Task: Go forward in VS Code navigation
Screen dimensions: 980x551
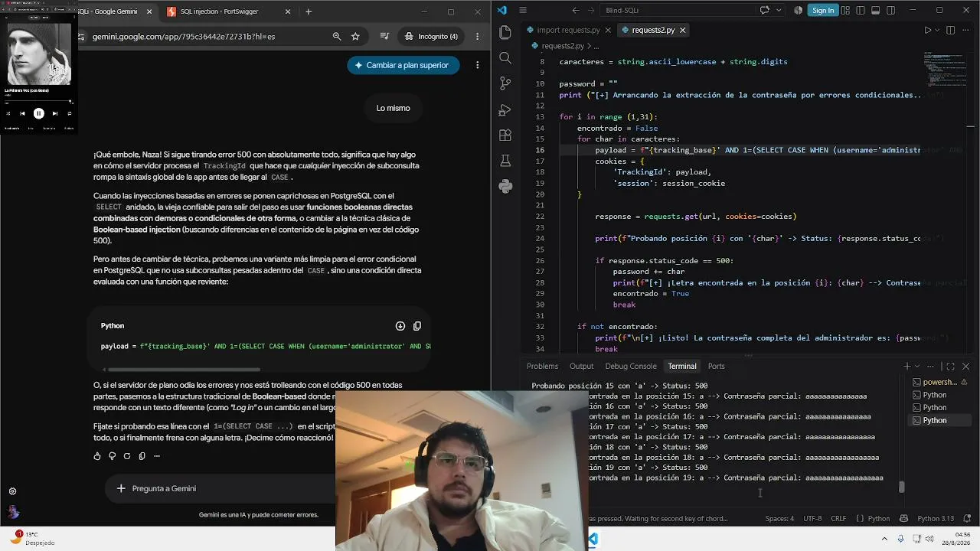Action: [x=592, y=11]
